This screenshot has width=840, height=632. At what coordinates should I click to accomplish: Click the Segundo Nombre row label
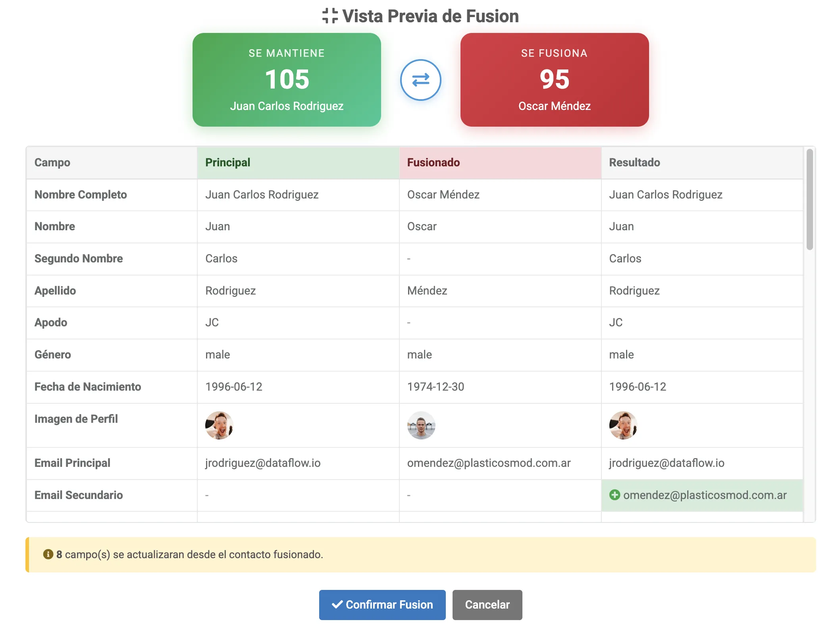(79, 258)
